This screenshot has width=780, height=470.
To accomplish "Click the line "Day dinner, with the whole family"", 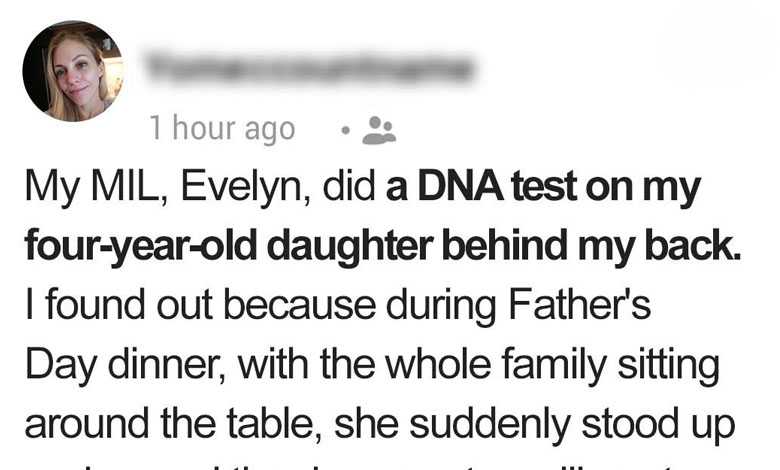I will tap(370, 367).
